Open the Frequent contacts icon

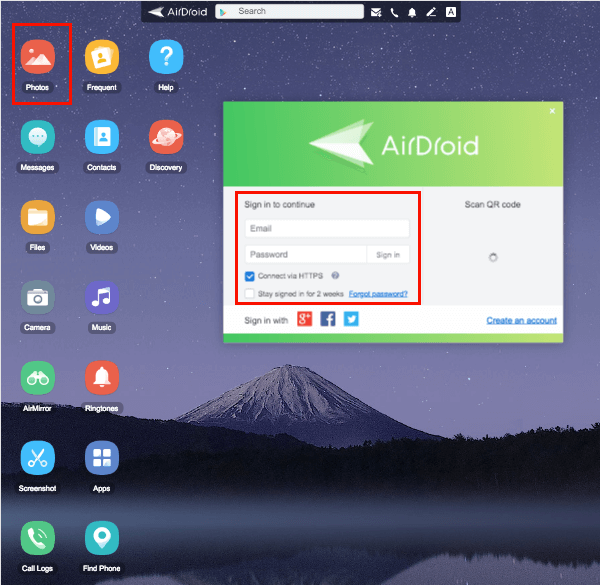pyautogui.click(x=102, y=57)
